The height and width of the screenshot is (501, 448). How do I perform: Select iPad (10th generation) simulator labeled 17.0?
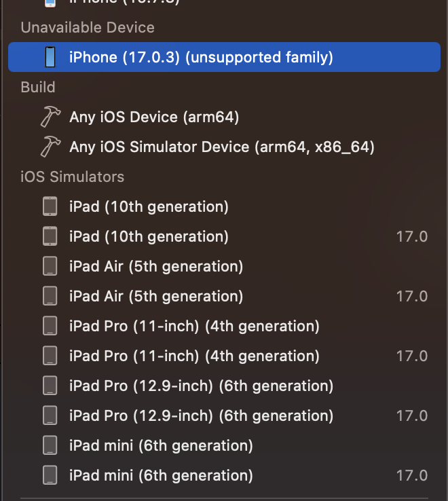[224, 236]
